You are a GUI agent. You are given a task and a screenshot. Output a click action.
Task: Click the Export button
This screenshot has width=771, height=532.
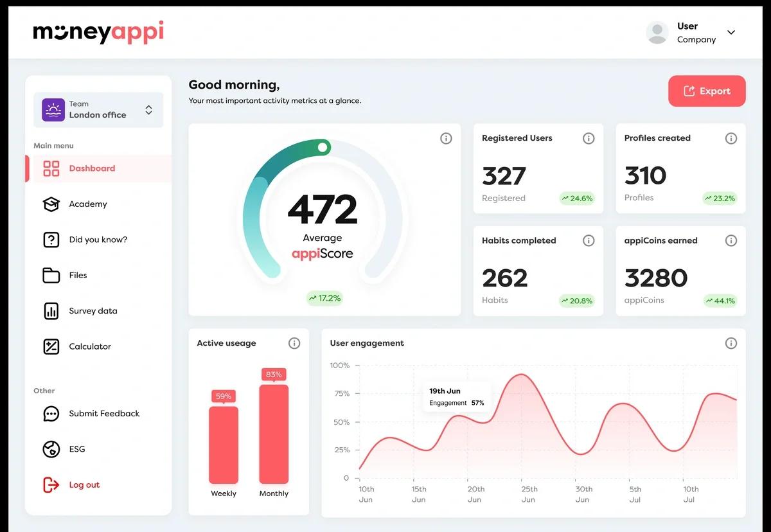coord(707,91)
